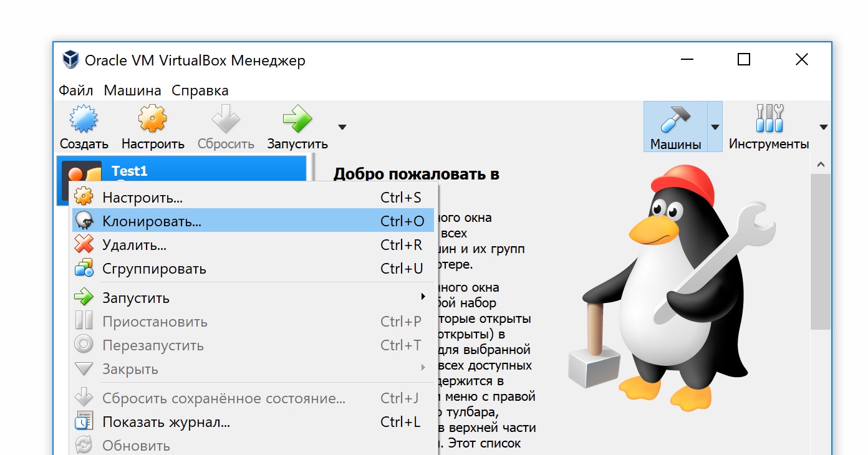
Task: Click the icon beside Сбросить сохранённое состояние...
Action: click(x=84, y=398)
